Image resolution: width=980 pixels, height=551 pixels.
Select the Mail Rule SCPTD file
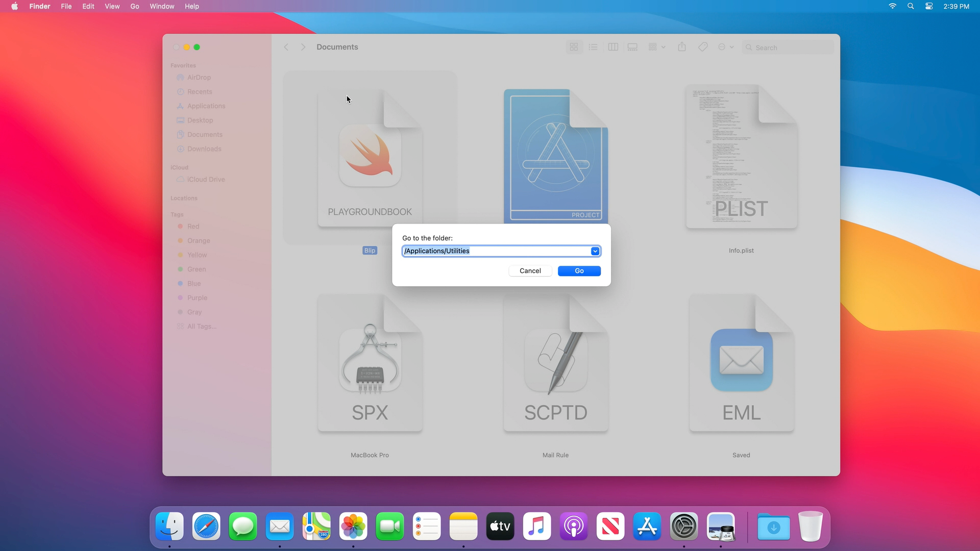(x=555, y=363)
